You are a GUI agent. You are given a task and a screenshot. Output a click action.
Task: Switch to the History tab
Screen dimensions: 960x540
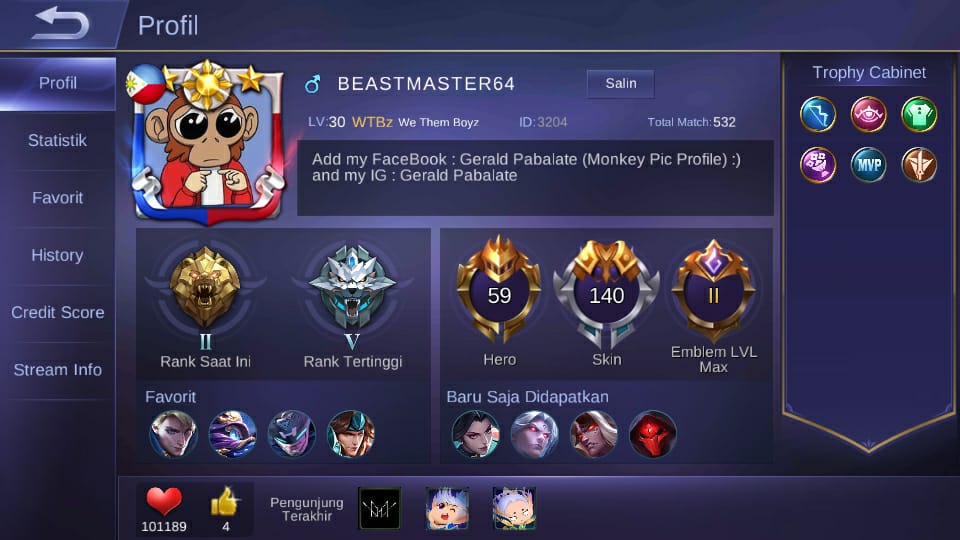(x=58, y=255)
